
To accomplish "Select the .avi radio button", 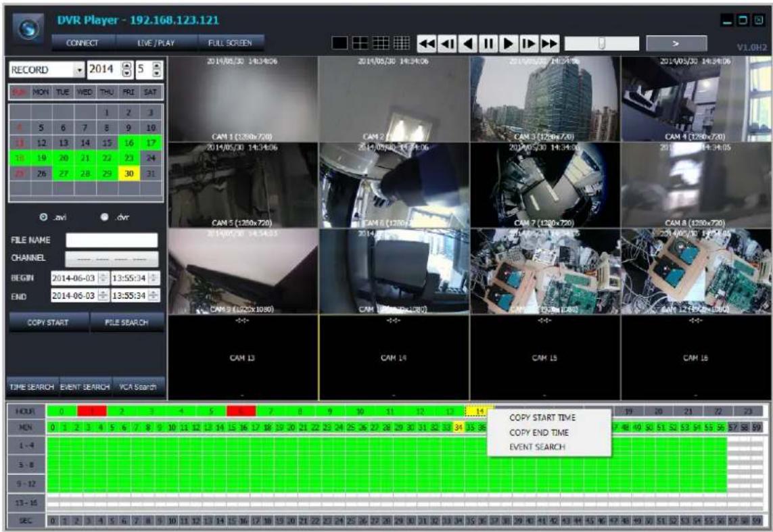I will (43, 217).
